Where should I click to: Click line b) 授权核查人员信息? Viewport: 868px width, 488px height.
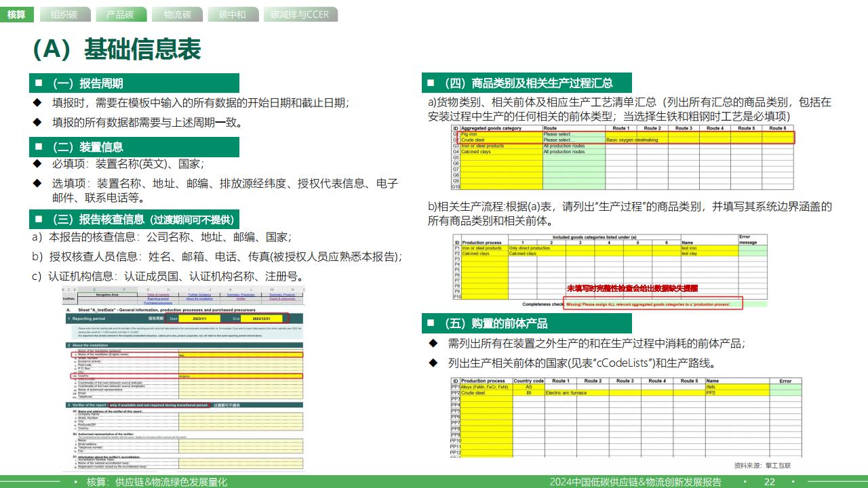pos(218,257)
